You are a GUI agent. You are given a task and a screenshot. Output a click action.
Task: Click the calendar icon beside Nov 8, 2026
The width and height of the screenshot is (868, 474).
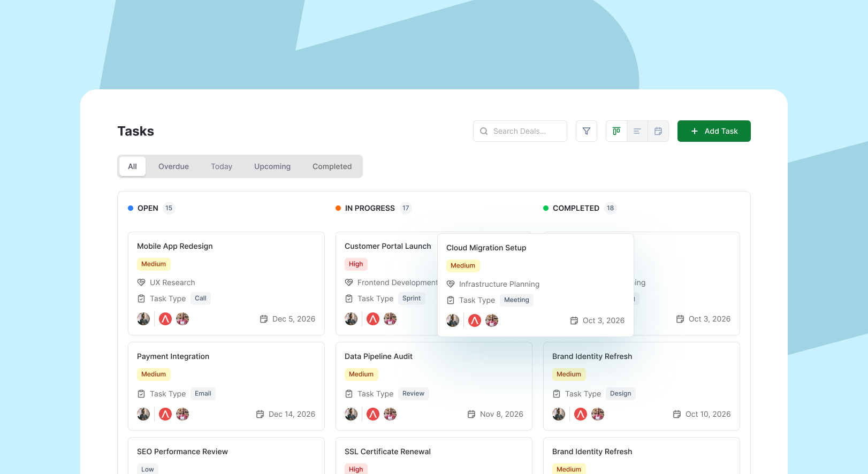(x=471, y=414)
